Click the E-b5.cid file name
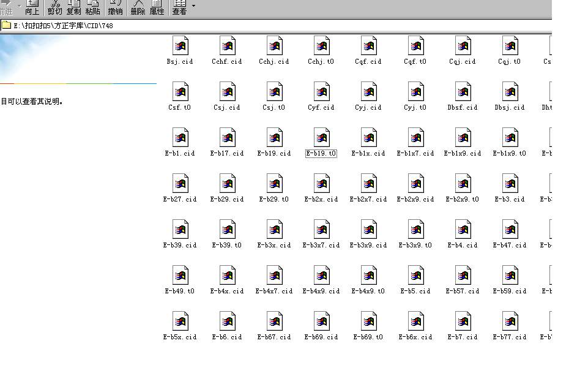 (x=415, y=292)
